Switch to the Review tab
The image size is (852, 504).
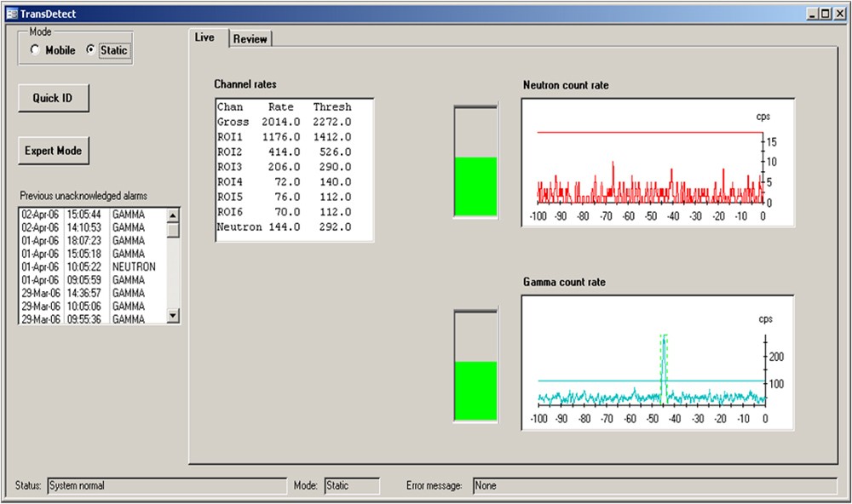pyautogui.click(x=250, y=39)
